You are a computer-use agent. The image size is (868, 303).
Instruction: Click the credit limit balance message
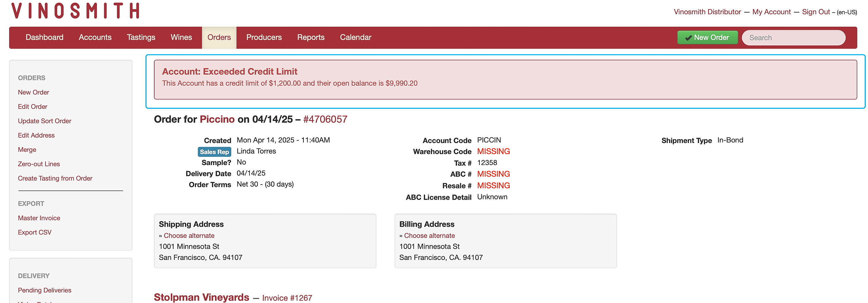point(290,83)
